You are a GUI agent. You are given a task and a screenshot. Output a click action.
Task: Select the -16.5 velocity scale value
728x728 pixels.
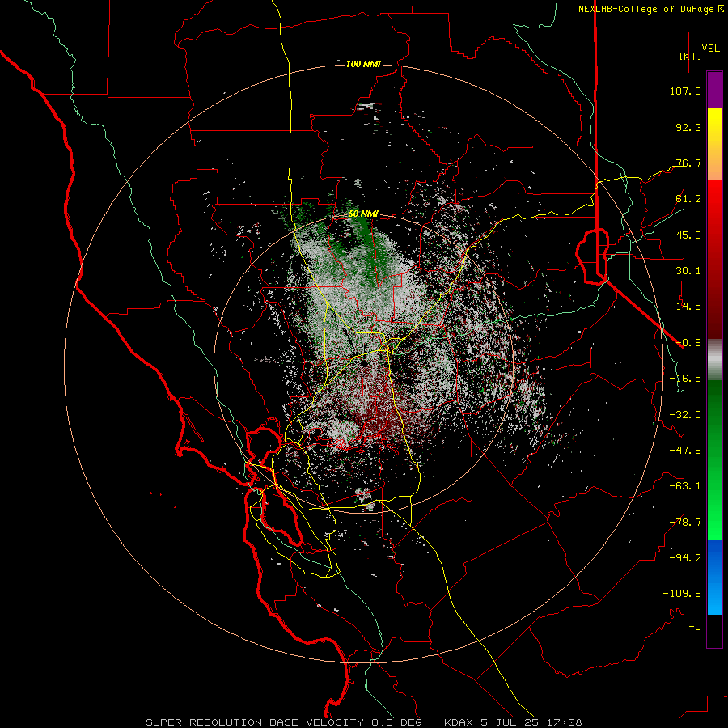pyautogui.click(x=685, y=379)
